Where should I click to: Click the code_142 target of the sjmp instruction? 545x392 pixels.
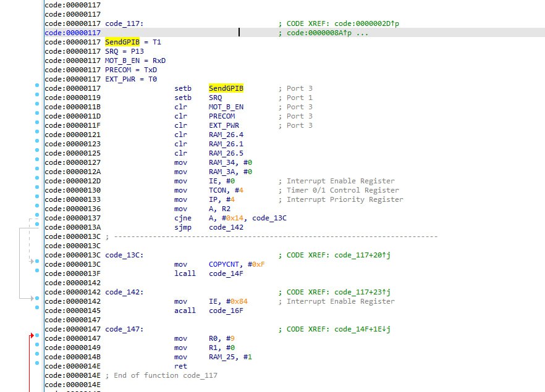[x=226, y=227]
